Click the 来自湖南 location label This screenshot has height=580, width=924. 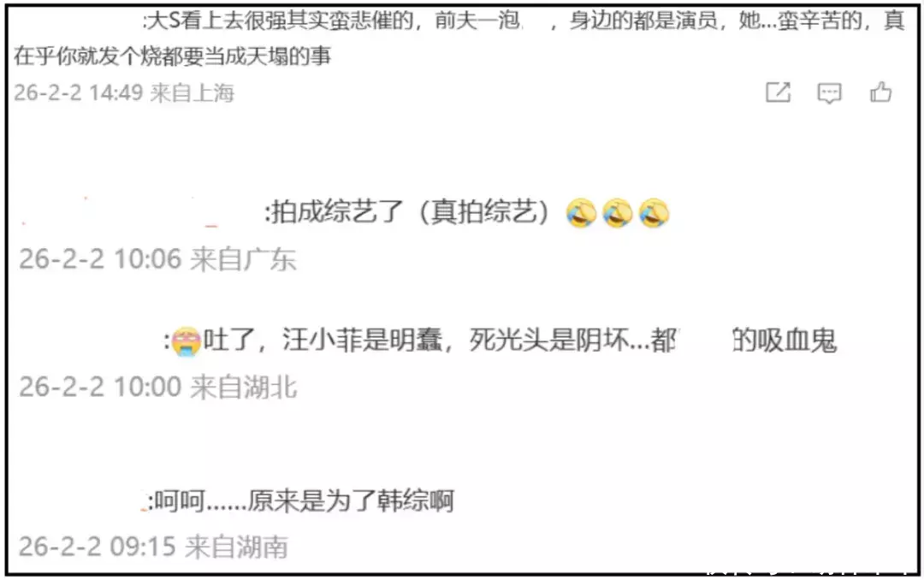click(236, 547)
